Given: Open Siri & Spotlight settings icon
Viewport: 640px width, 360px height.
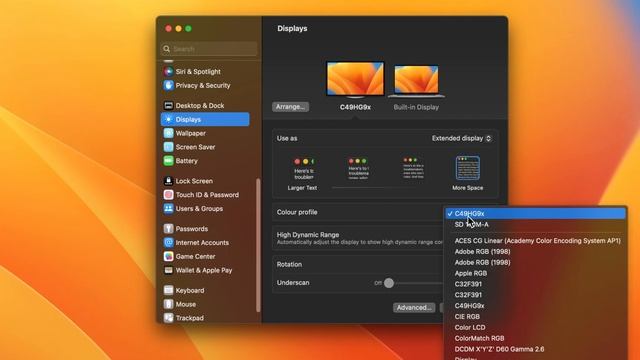Looking at the screenshot, I should 168,71.
